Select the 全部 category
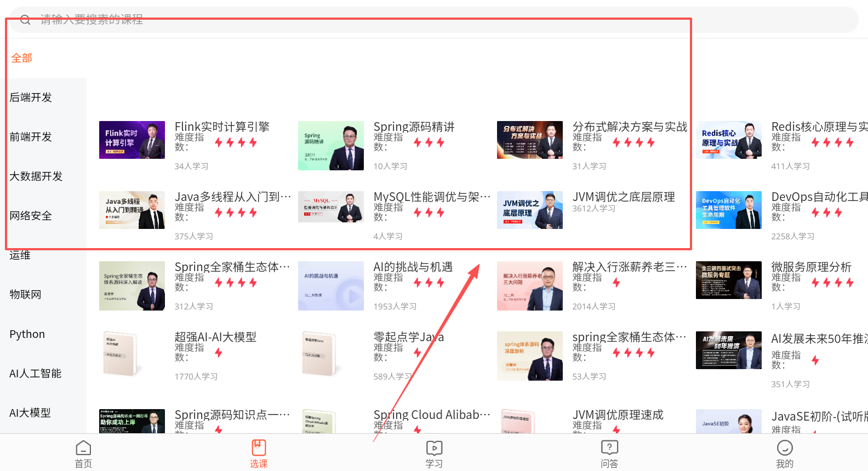The width and height of the screenshot is (868, 471). pos(22,58)
